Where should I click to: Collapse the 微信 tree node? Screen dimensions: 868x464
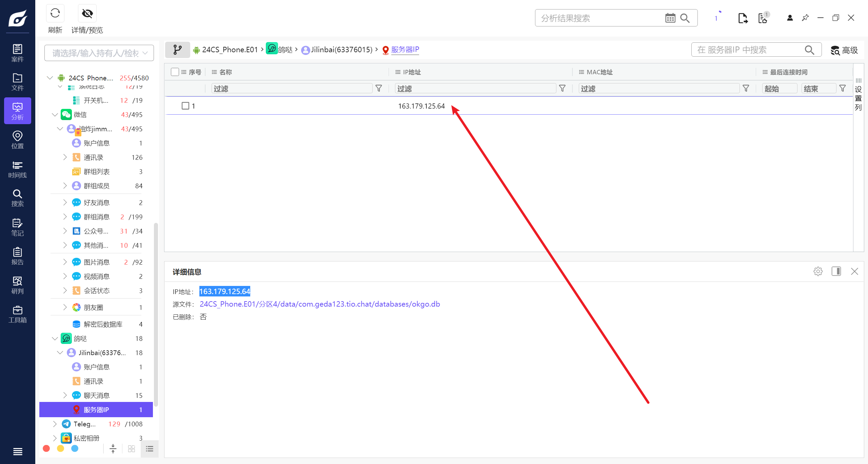(55, 115)
